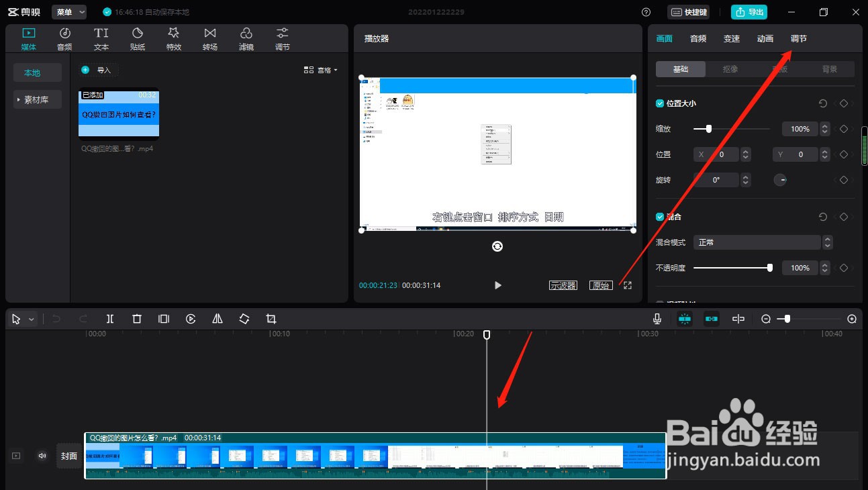Click the 不透明度 percentage stepper arrows

click(x=825, y=268)
